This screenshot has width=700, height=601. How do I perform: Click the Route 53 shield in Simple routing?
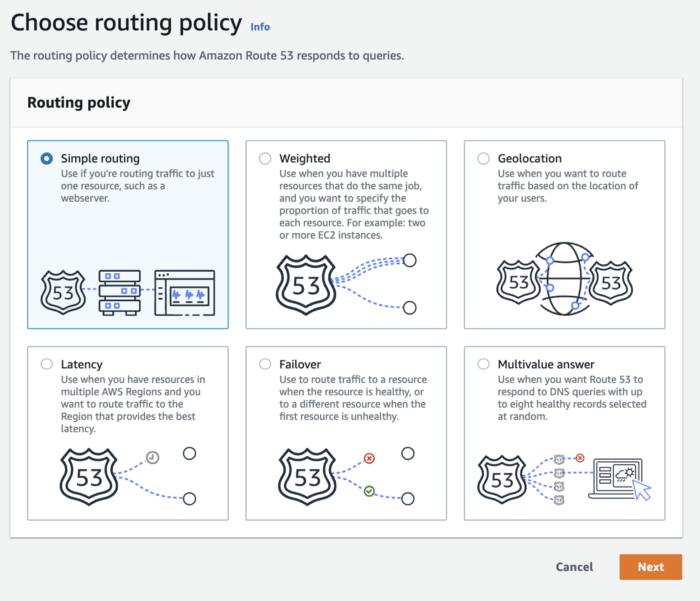64,292
